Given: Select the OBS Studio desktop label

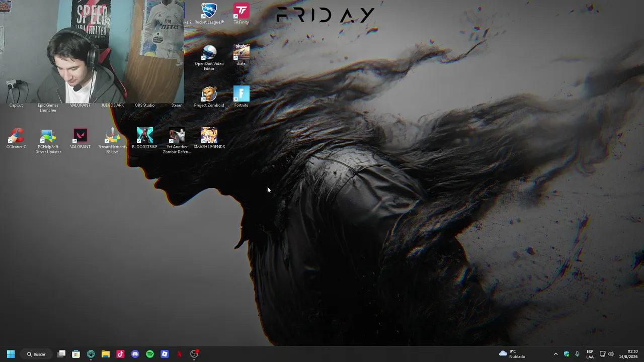Looking at the screenshot, I should pyautogui.click(x=144, y=105).
